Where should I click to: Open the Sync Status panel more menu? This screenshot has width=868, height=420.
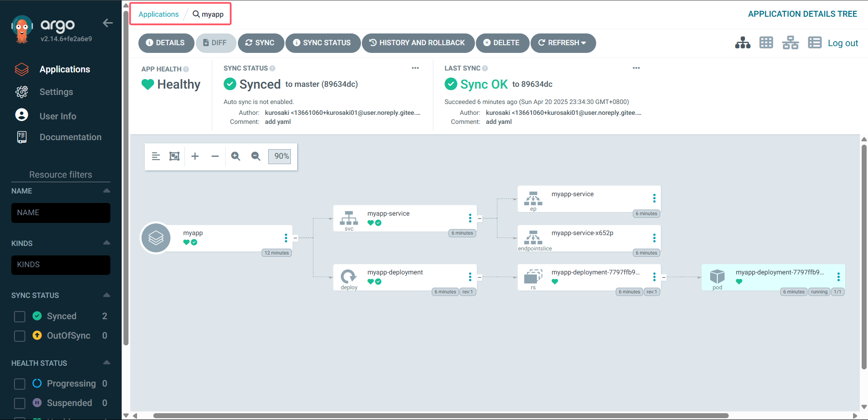[x=415, y=68]
